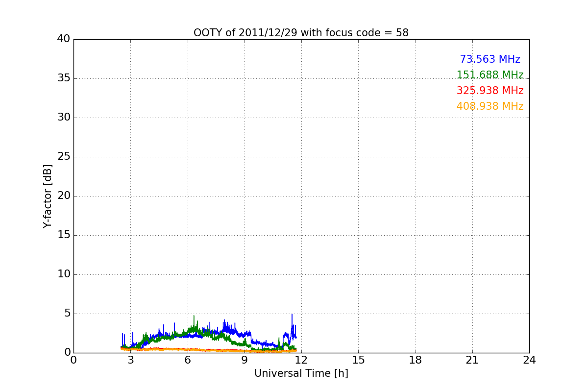Click the x-axis tick label '21'
This screenshot has height=392, width=588.
(x=472, y=360)
